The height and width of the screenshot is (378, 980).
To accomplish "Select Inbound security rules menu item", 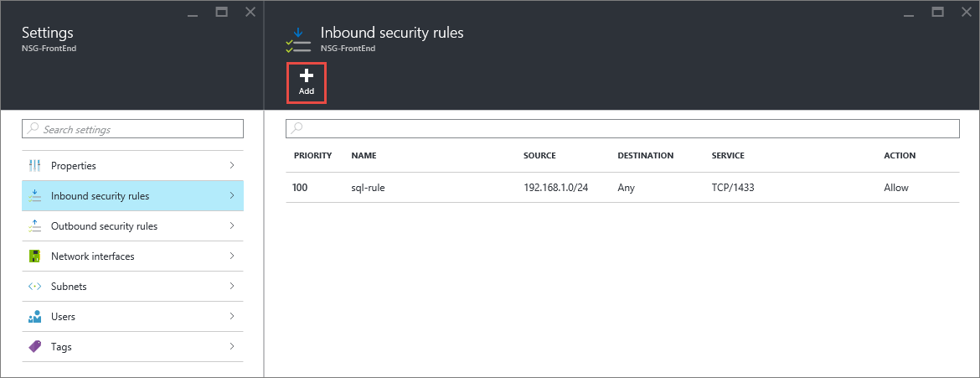I will [132, 196].
